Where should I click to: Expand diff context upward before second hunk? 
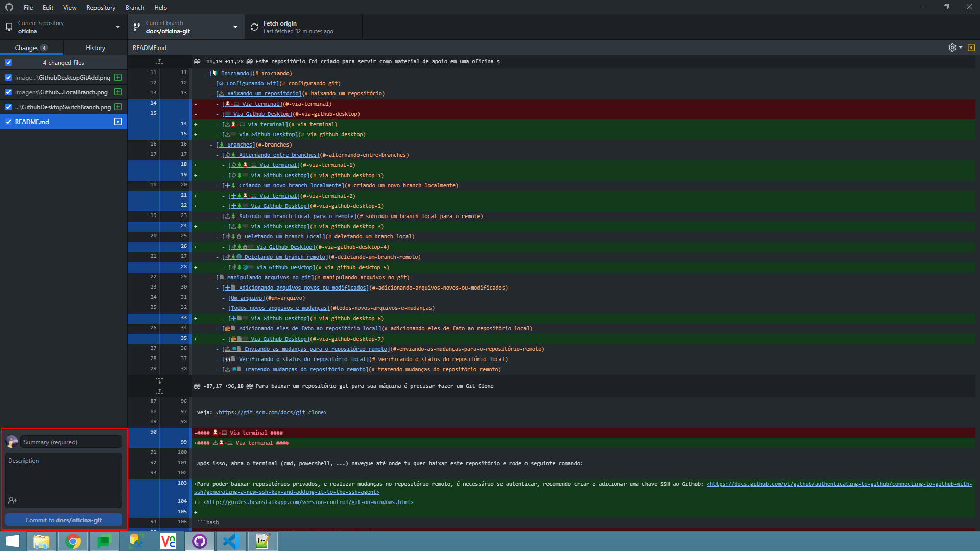click(160, 391)
